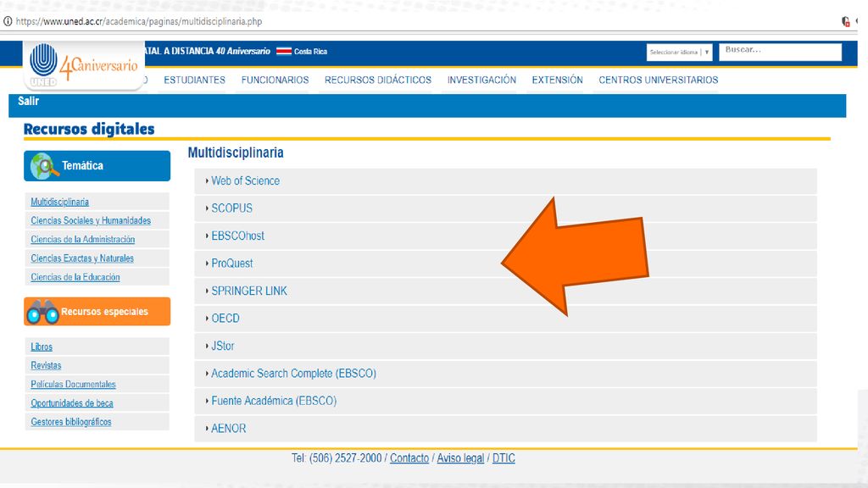Expand the OECD entry
This screenshot has width=868, height=488.
point(505,319)
